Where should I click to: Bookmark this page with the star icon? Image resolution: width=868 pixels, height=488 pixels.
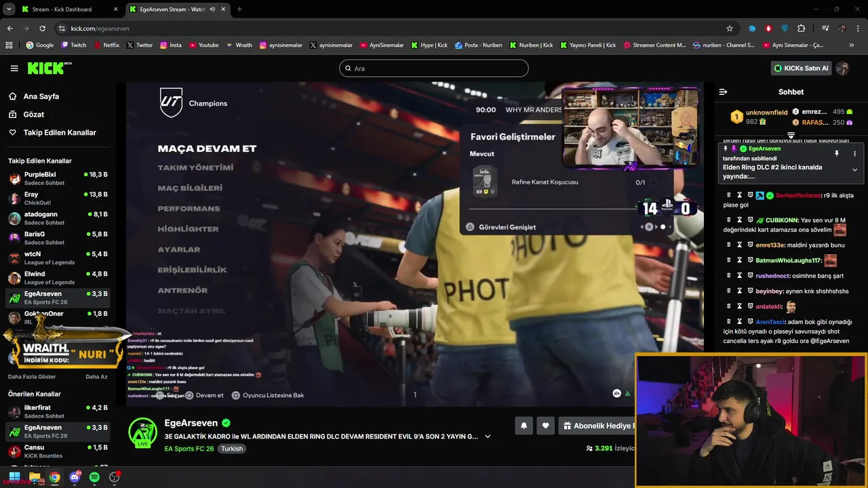[730, 28]
